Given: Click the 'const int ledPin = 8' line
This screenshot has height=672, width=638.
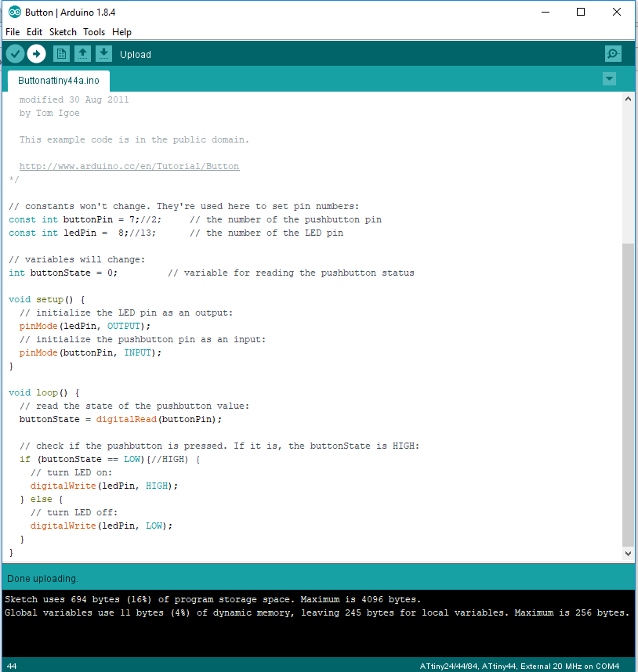Looking at the screenshot, I should tap(176, 233).
